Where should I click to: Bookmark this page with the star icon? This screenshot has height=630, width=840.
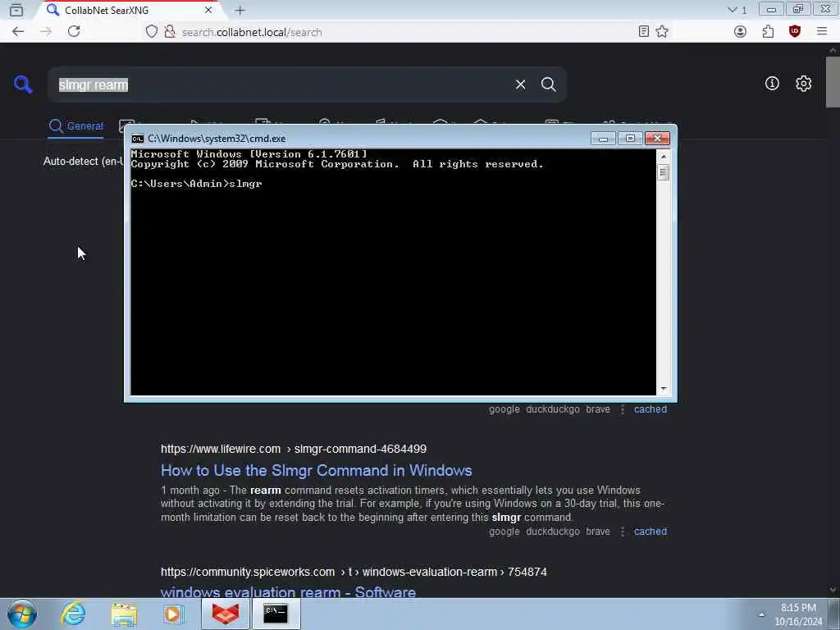click(662, 32)
